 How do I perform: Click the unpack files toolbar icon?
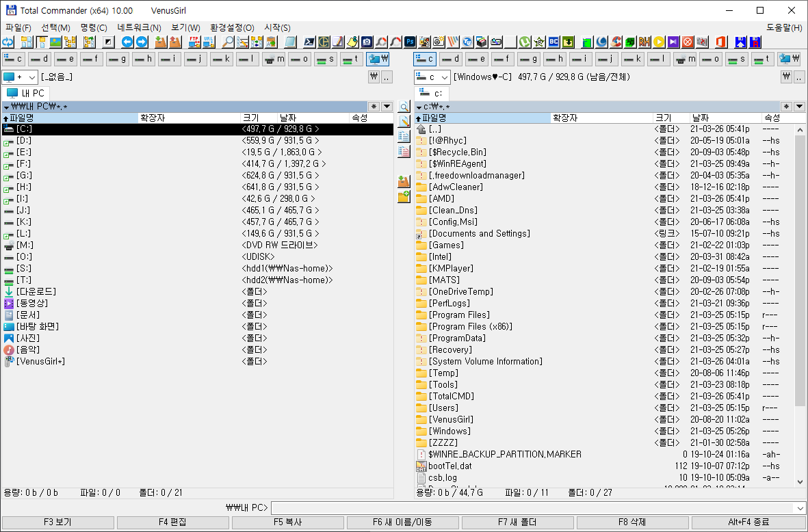click(x=175, y=42)
